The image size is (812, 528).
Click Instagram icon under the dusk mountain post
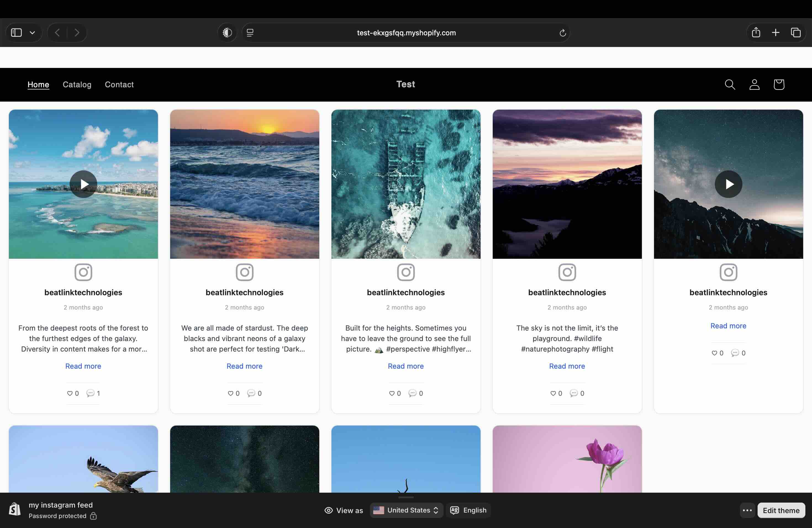[x=567, y=272]
